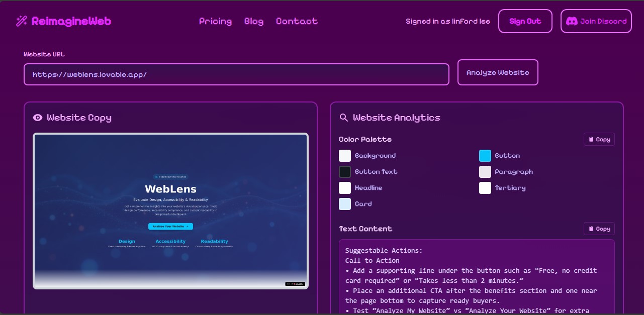Click the 'Headline' swatch label
Viewport: 644px width, 315px height.
click(369, 188)
